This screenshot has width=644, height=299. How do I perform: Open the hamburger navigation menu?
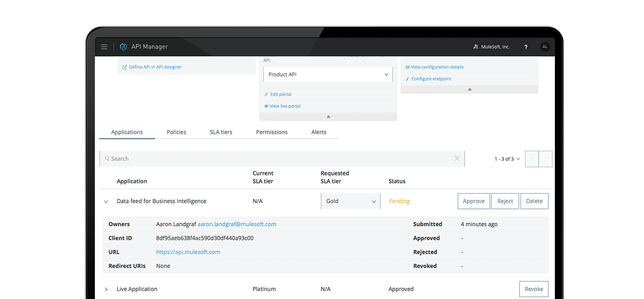pyautogui.click(x=104, y=47)
